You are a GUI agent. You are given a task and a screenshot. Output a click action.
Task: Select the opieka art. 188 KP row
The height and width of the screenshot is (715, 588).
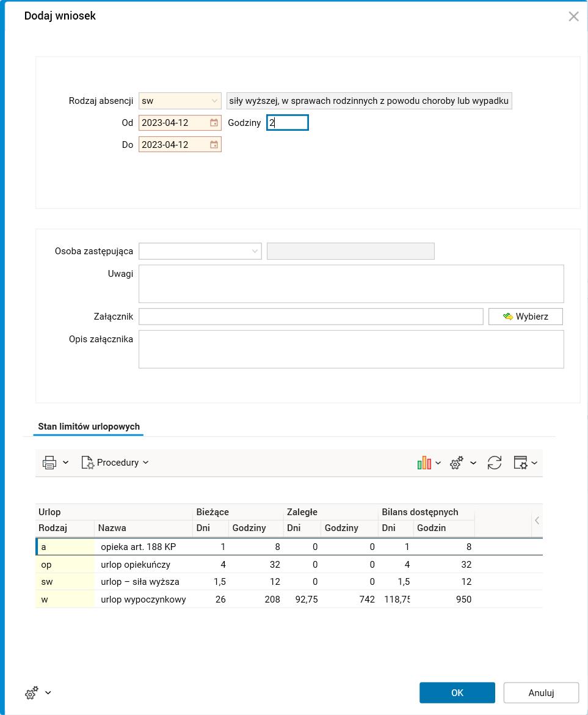tap(289, 547)
